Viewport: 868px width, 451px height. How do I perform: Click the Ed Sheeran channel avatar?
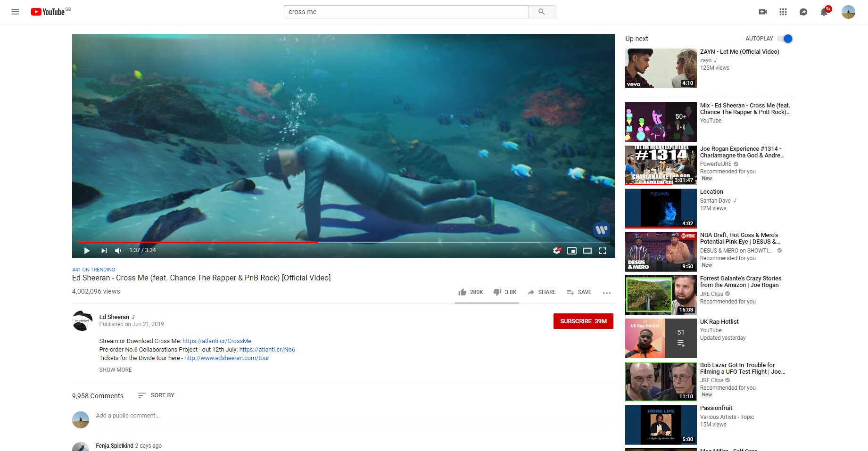tap(83, 321)
